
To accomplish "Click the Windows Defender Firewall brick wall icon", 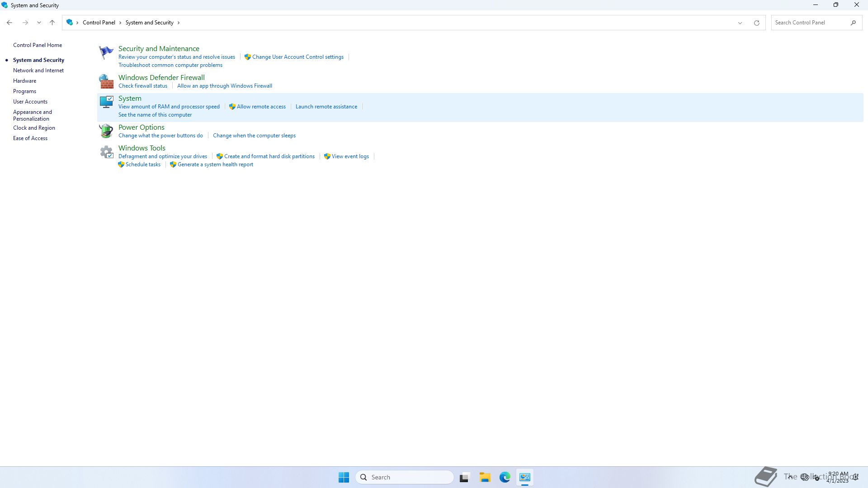I will tap(106, 81).
